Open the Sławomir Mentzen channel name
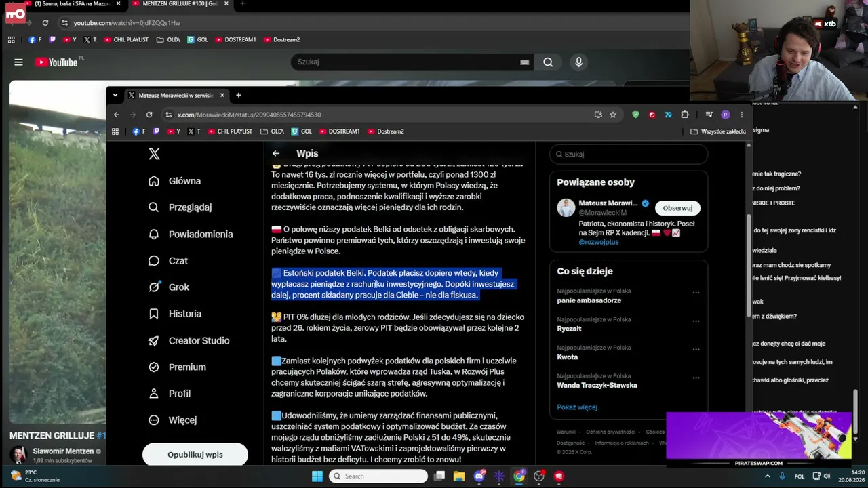This screenshot has width=868, height=488. (x=63, y=451)
